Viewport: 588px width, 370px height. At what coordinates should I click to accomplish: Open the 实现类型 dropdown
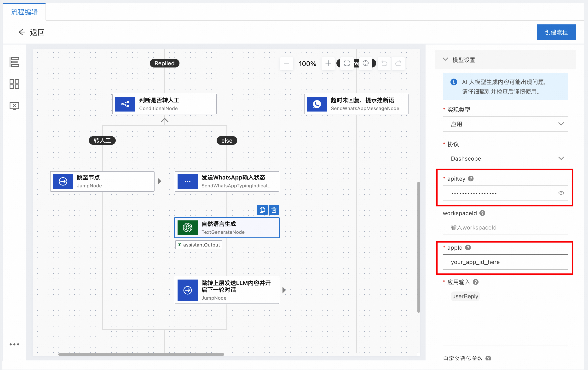point(505,124)
